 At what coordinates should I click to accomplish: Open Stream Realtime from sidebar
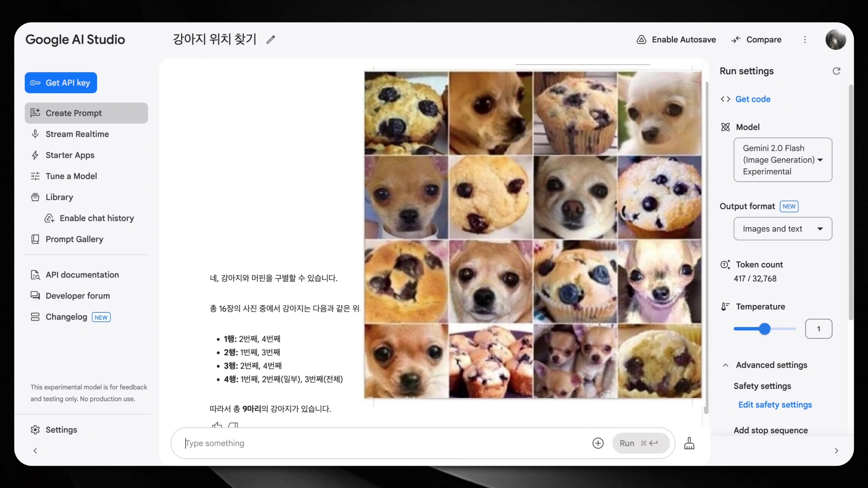coord(86,134)
